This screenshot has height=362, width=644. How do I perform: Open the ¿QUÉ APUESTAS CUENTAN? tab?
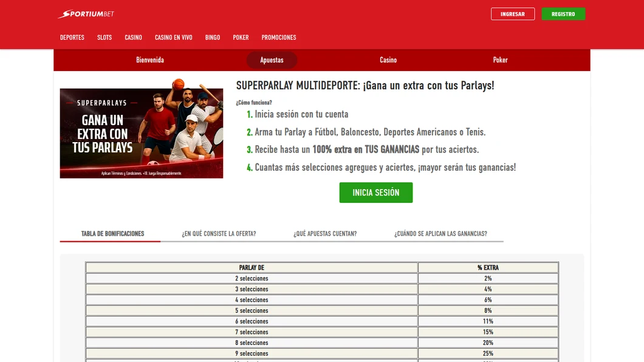[325, 233]
